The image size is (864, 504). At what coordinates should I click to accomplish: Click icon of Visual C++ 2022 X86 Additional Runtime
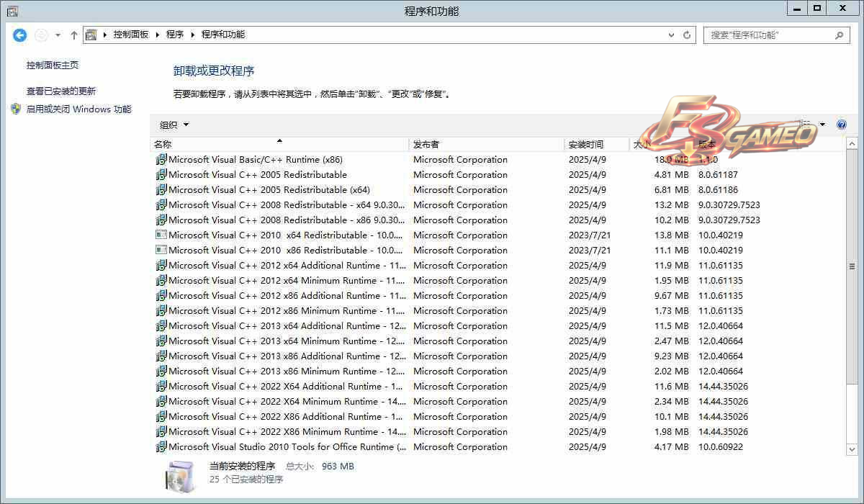161,417
